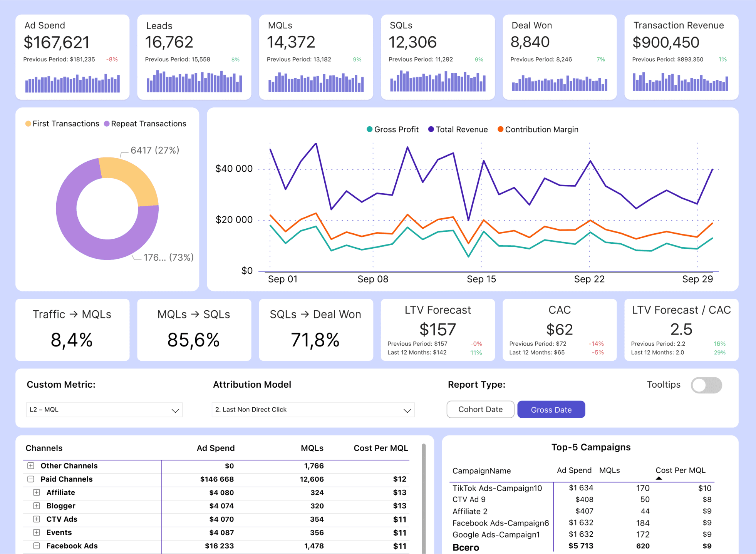The image size is (756, 554).
Task: Select CTV Ad 9 campaign row
Action: [x=582, y=499]
